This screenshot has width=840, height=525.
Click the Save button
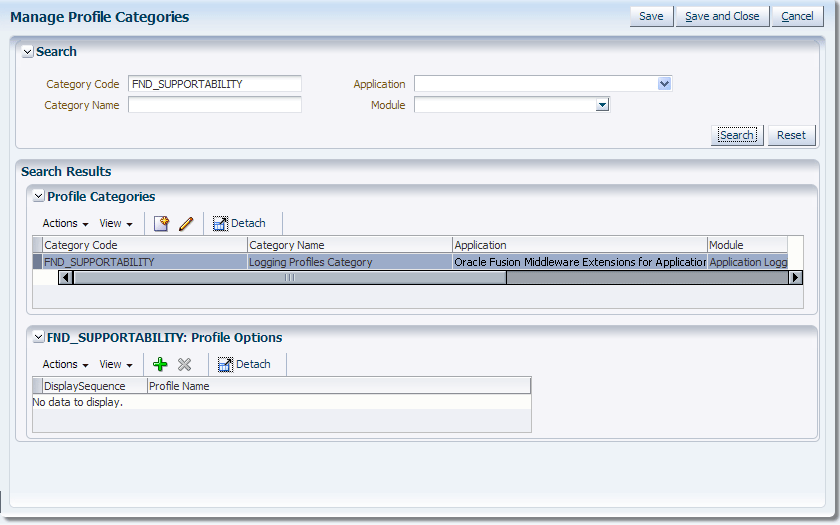[x=651, y=17]
